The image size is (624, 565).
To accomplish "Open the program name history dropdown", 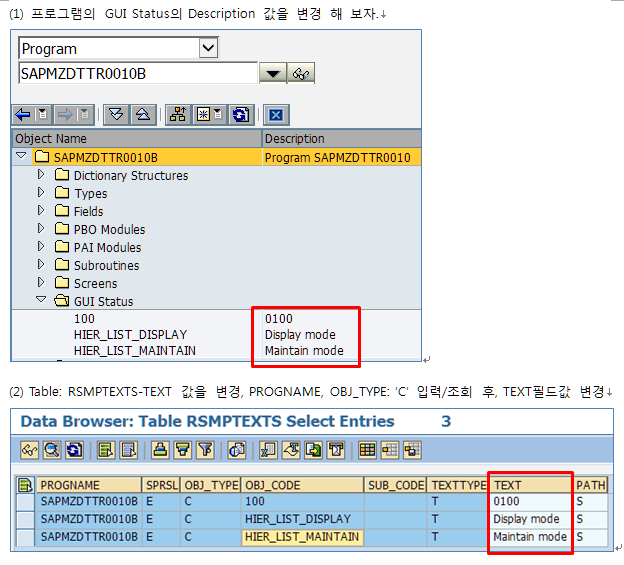I will 272,74.
